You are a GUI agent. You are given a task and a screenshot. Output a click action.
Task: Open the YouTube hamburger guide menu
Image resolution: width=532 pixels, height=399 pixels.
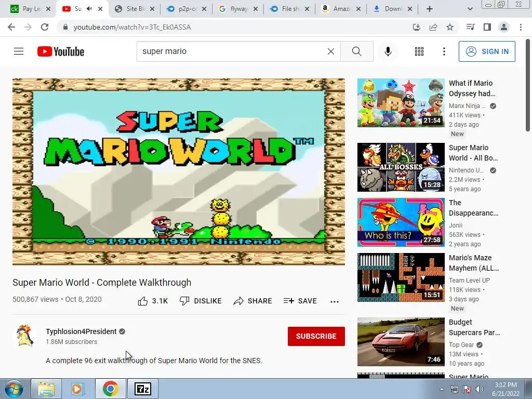pyautogui.click(x=19, y=51)
